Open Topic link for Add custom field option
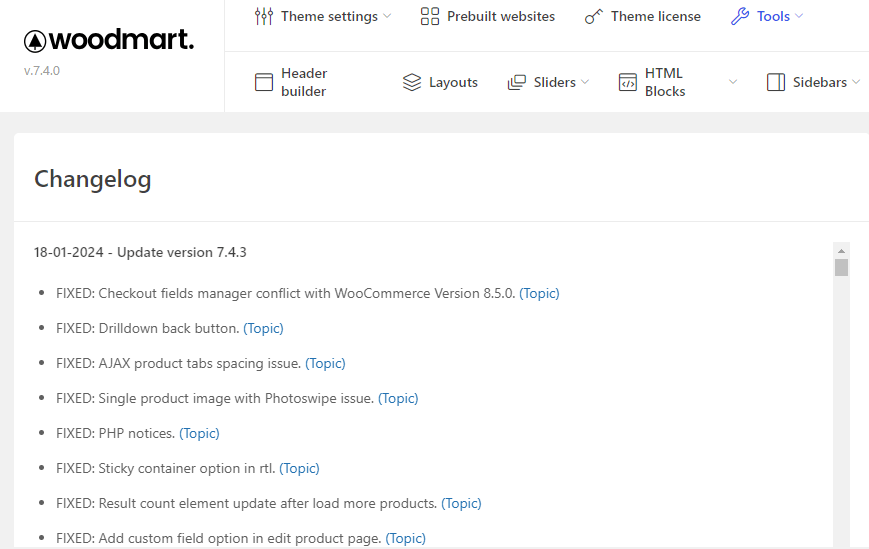Viewport: 869px width, 549px height. click(406, 538)
